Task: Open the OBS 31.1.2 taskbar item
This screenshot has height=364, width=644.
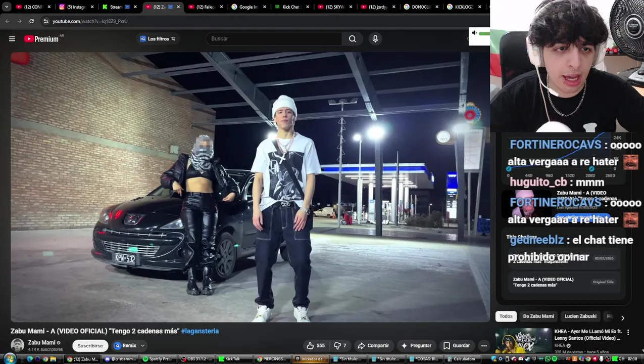Action: pyautogui.click(x=197, y=359)
